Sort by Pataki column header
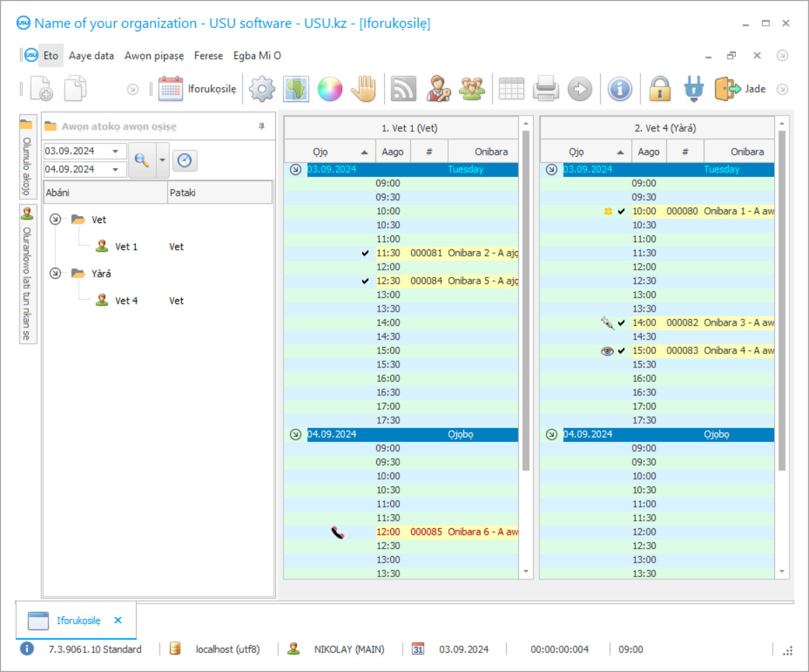 point(219,192)
